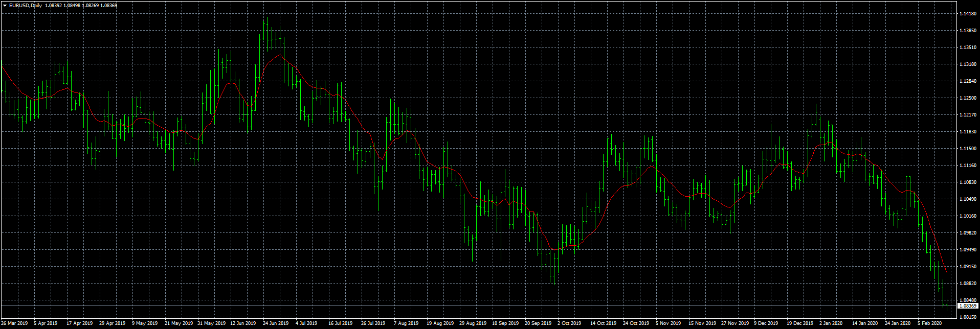Click the 27 Nov 2019 date label
The width and height of the screenshot is (980, 329).
pos(735,323)
